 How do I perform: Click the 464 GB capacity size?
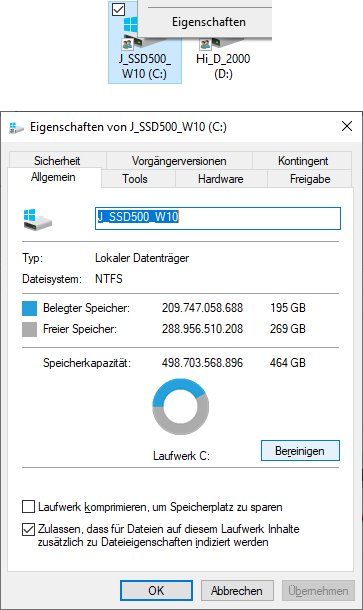(x=288, y=363)
